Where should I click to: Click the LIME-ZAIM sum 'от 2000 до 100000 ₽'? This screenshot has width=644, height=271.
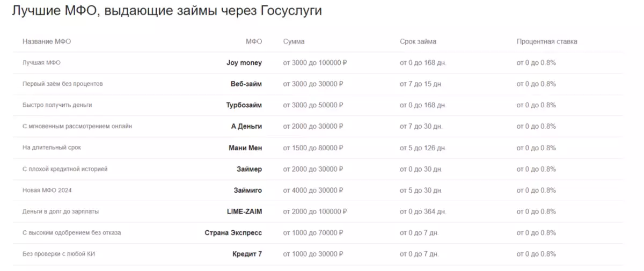(x=315, y=211)
